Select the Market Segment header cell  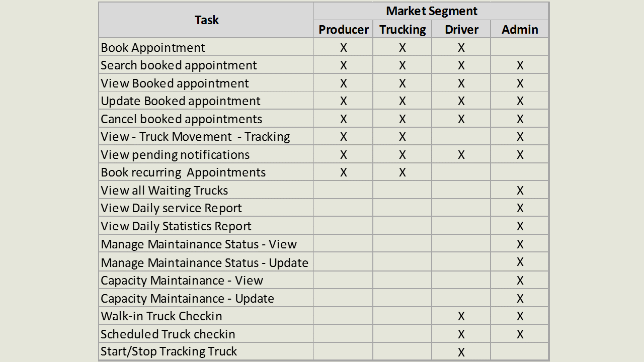[x=431, y=11]
